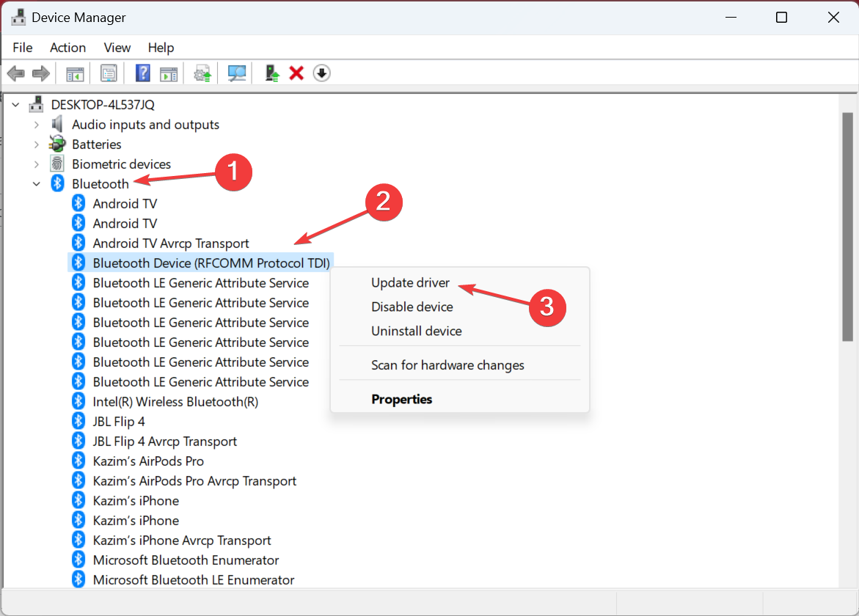The width and height of the screenshot is (859, 616).
Task: Click the Batteries category icon
Action: 57,144
